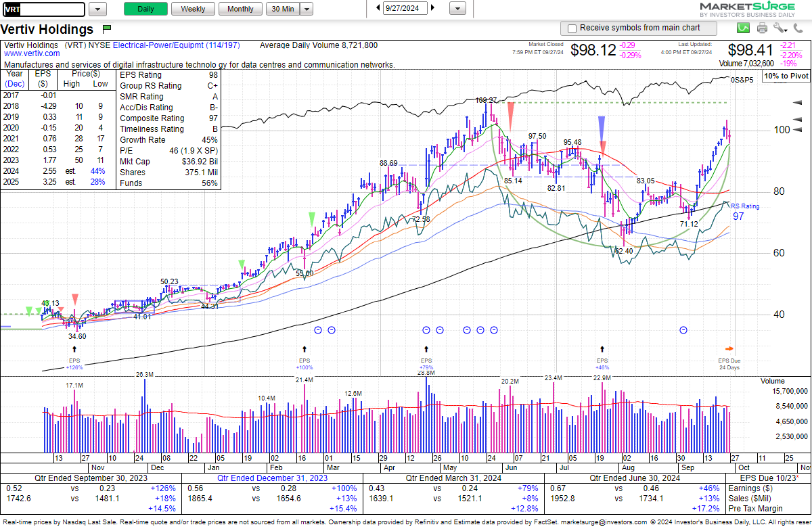Image resolution: width=812 pixels, height=529 pixels.
Task: Click the S&P5 index line label
Action: coord(742,79)
